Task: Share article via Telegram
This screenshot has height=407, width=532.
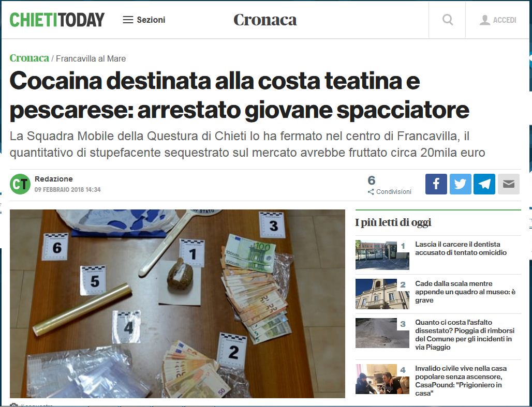Action: (x=484, y=184)
